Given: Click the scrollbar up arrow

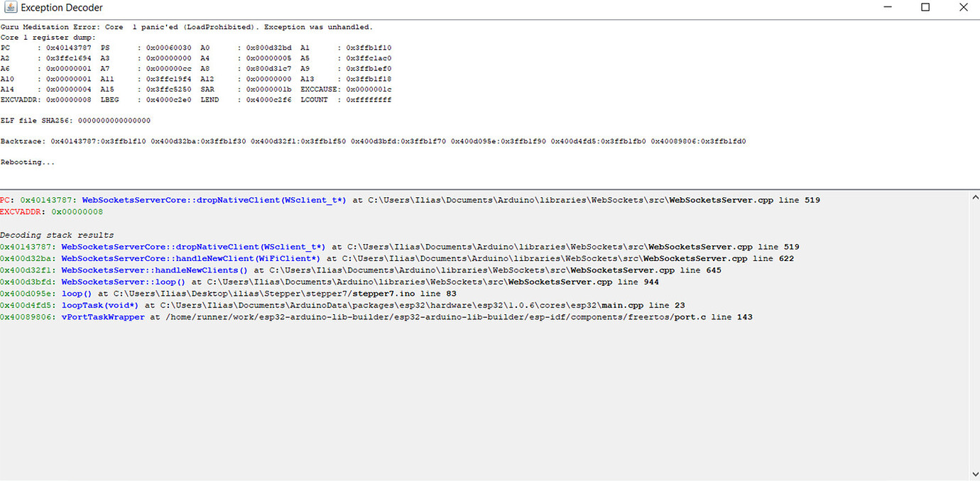Looking at the screenshot, I should [x=974, y=196].
